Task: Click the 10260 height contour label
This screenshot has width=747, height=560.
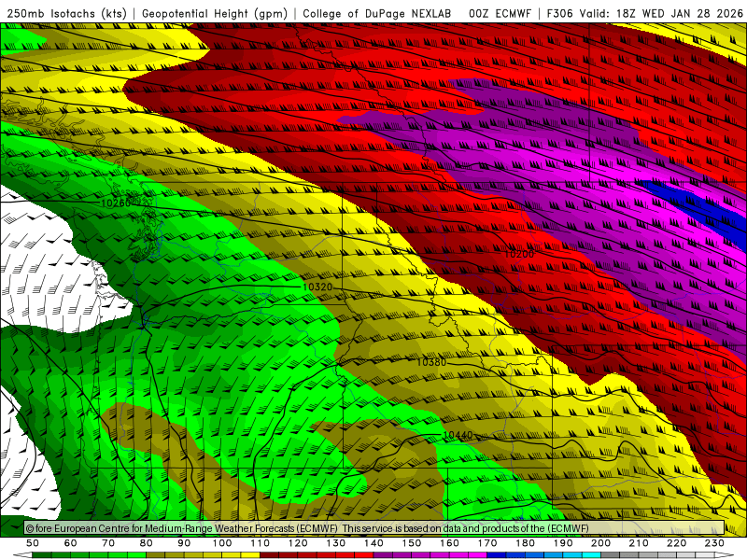Action: click(x=115, y=203)
